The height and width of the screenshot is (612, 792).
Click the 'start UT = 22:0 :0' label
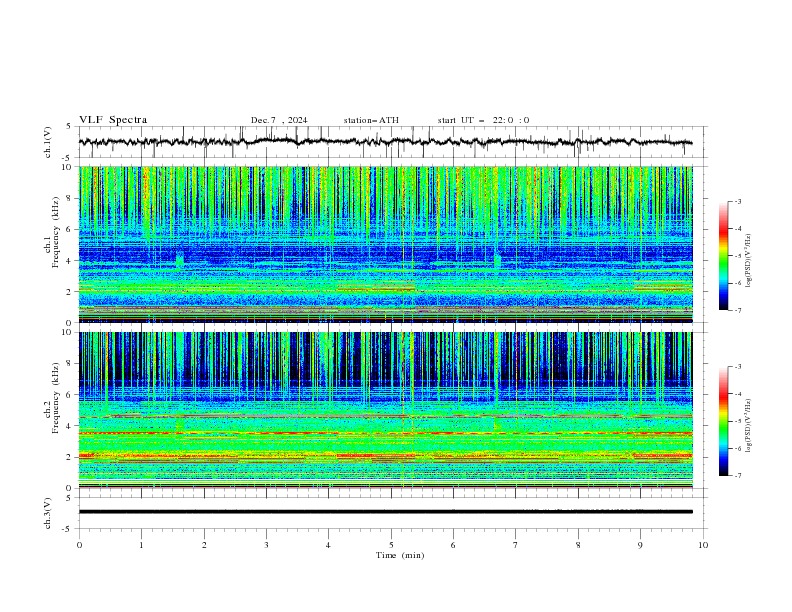point(483,120)
